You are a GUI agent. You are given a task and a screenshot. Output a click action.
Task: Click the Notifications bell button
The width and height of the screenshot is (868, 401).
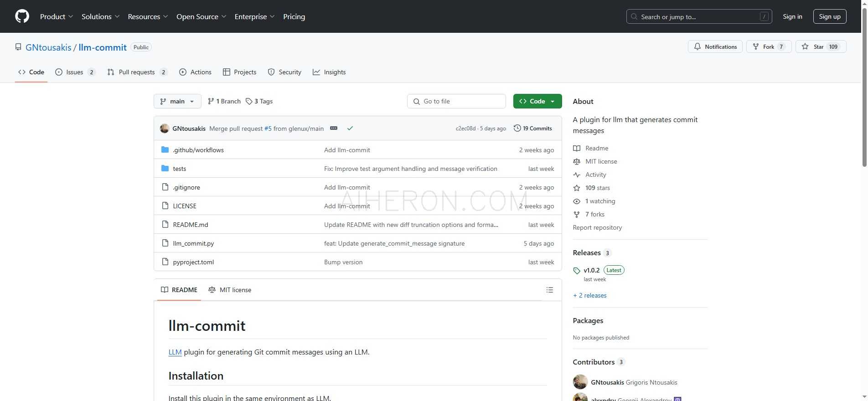pos(715,46)
